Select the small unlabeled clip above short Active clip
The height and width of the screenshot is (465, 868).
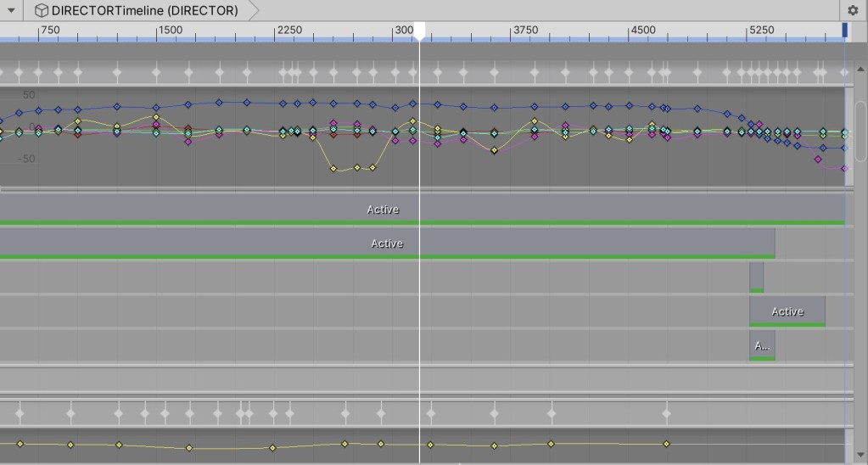pyautogui.click(x=756, y=277)
